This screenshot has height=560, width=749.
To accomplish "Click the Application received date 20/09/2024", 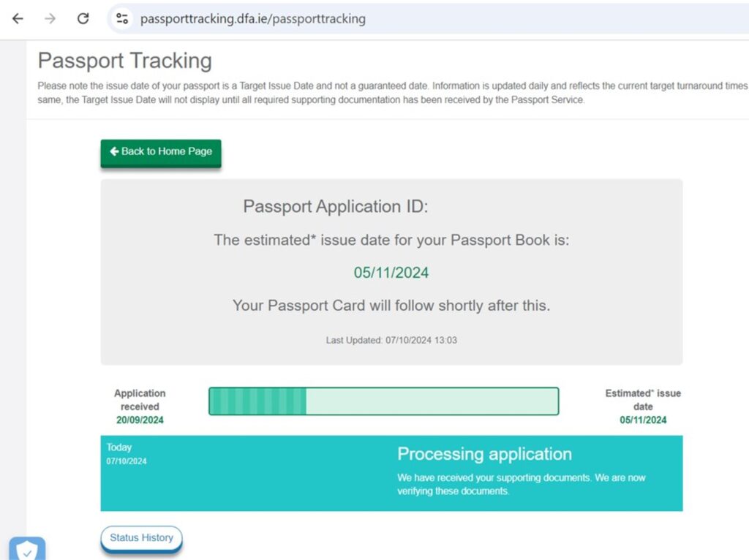I will [x=140, y=420].
